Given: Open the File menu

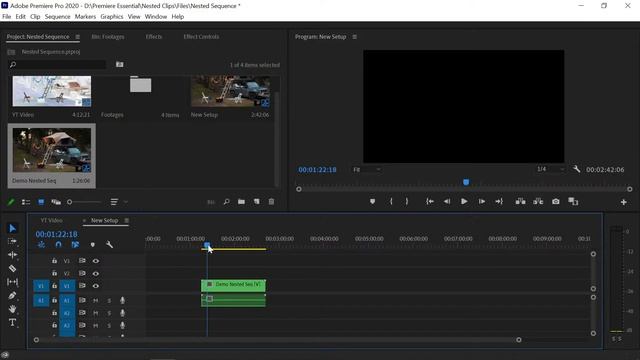Looking at the screenshot, I should (7, 17).
